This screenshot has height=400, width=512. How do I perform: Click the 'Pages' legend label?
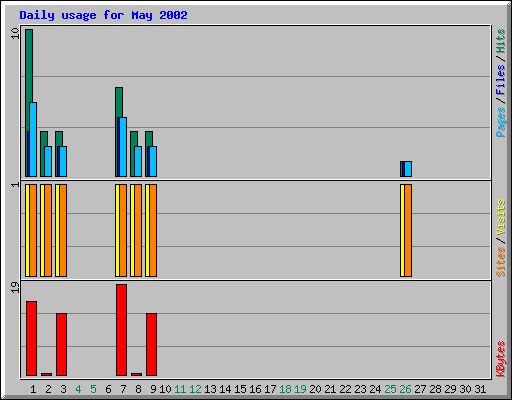[500, 122]
